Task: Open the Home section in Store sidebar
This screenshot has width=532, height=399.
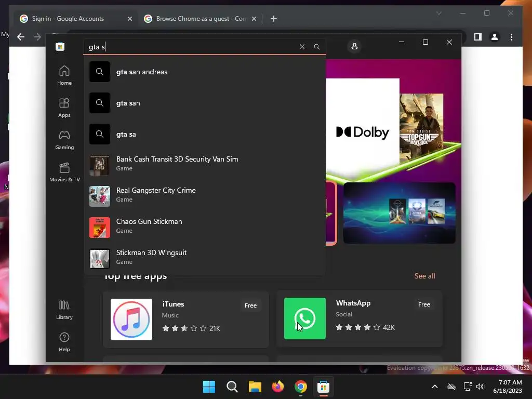Action: (x=64, y=75)
